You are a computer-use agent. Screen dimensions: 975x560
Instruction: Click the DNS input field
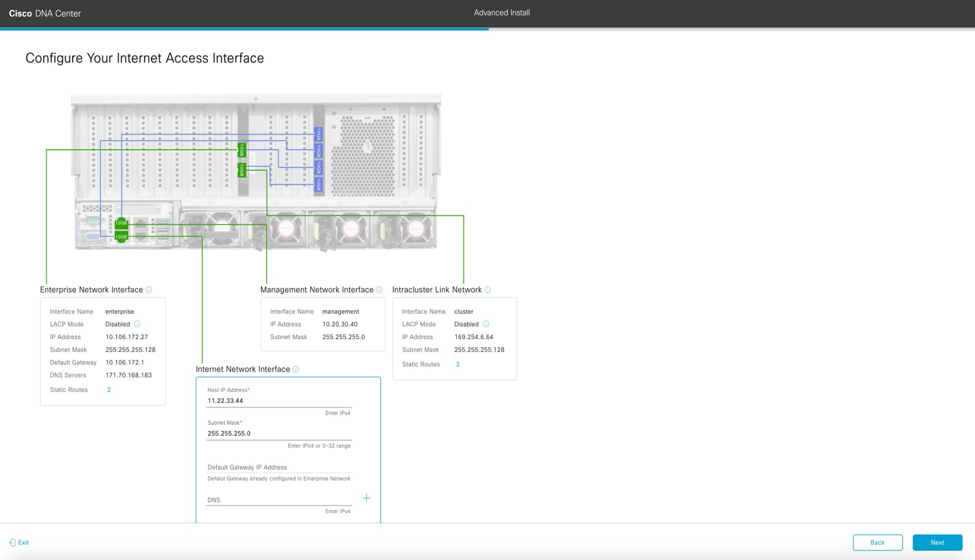[278, 500]
